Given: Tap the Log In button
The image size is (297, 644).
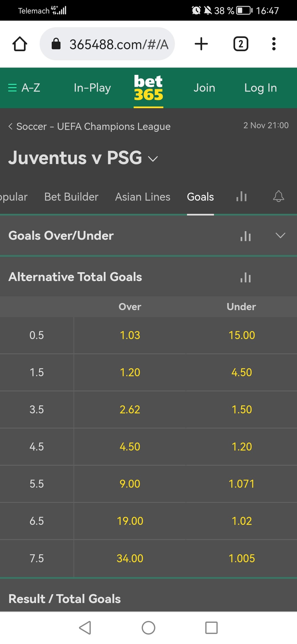Looking at the screenshot, I should coord(260,88).
